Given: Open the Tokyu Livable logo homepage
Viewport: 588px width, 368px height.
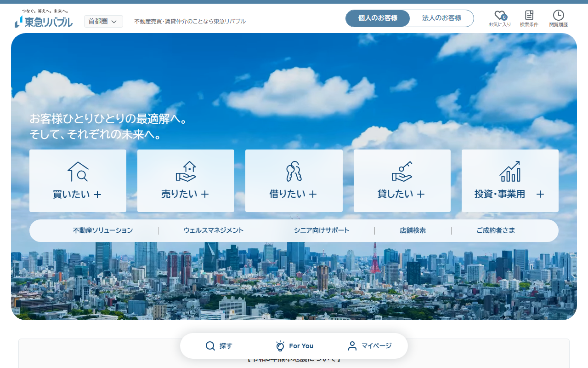Looking at the screenshot, I should click(x=44, y=18).
